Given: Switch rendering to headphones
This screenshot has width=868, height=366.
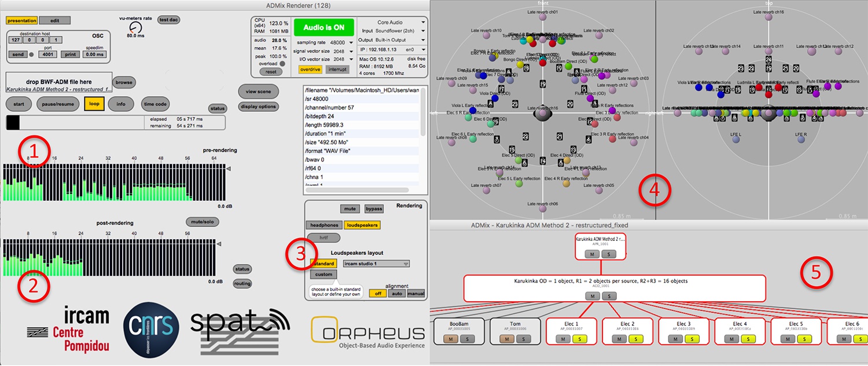Looking at the screenshot, I should tap(323, 225).
